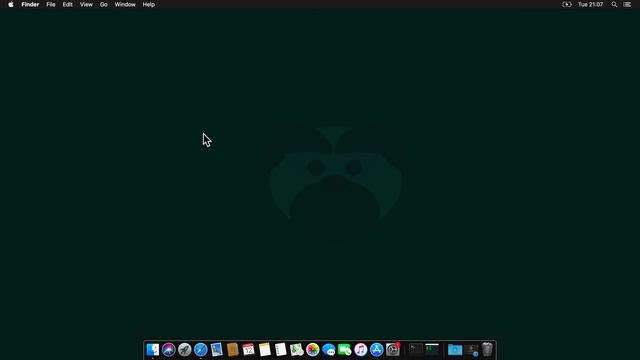Screen dimensions: 640x360
Task: Launch Siri from the Dock
Action: 169,350
